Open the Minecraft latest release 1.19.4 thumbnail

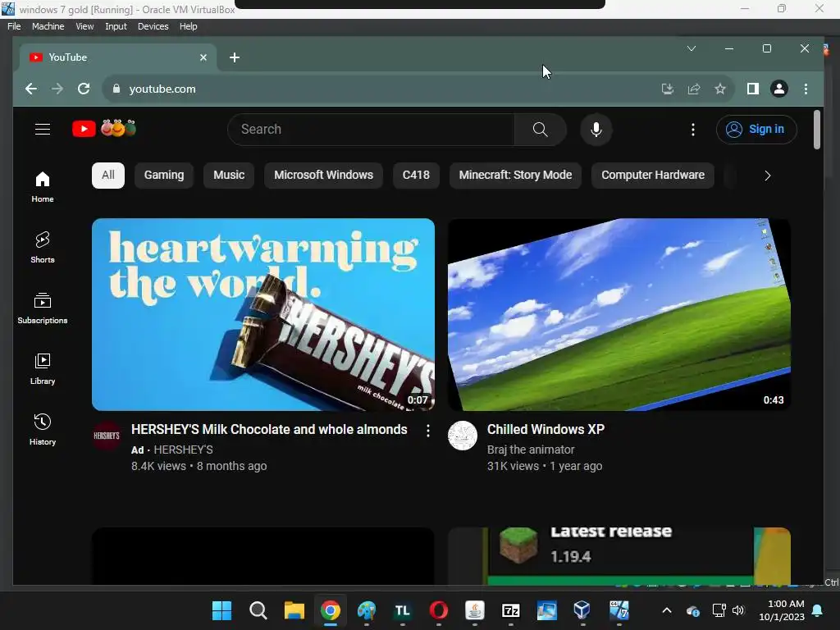click(619, 556)
